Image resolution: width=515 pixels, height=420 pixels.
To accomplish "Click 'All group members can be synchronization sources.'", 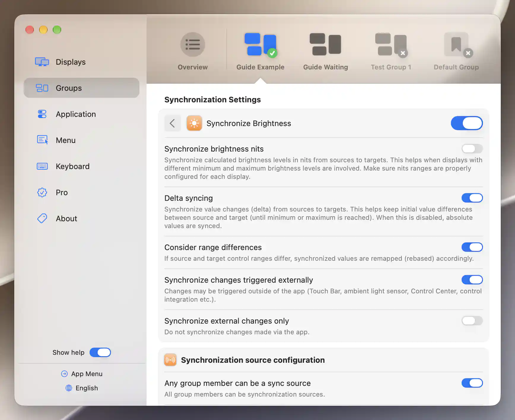I will (244, 394).
